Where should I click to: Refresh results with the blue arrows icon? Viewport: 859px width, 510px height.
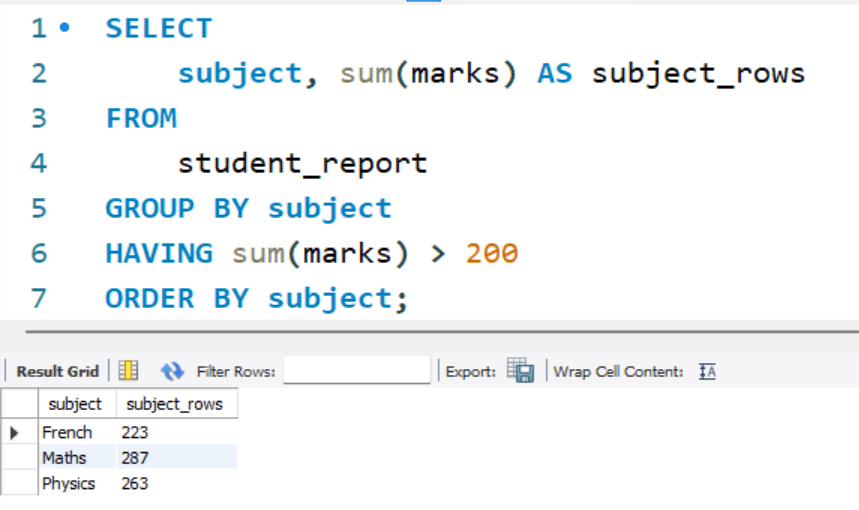point(172,371)
